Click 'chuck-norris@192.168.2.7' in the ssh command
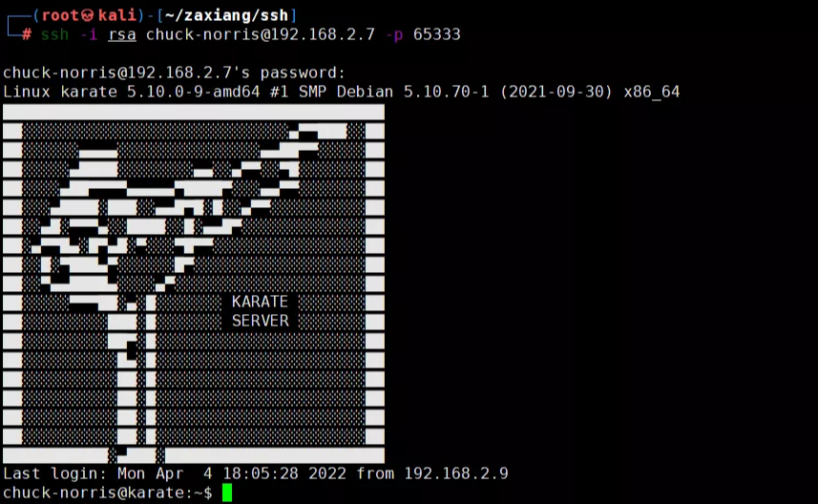This screenshot has width=818, height=504. (261, 35)
